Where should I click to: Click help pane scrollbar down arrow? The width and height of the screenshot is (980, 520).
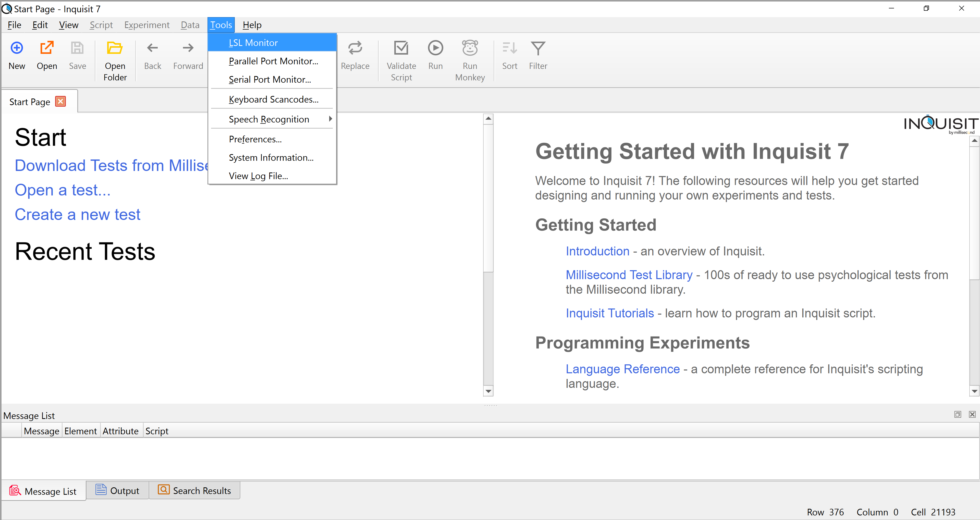974,391
